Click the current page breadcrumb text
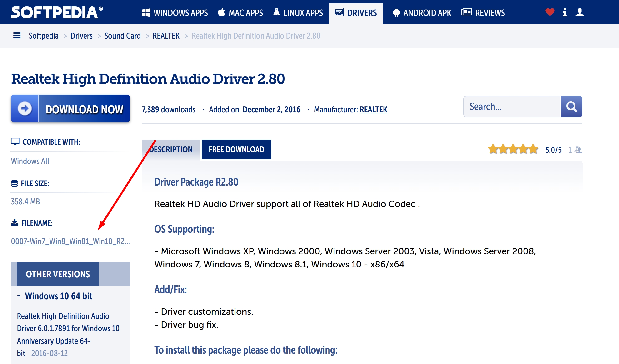The height and width of the screenshot is (364, 619). coord(256,36)
